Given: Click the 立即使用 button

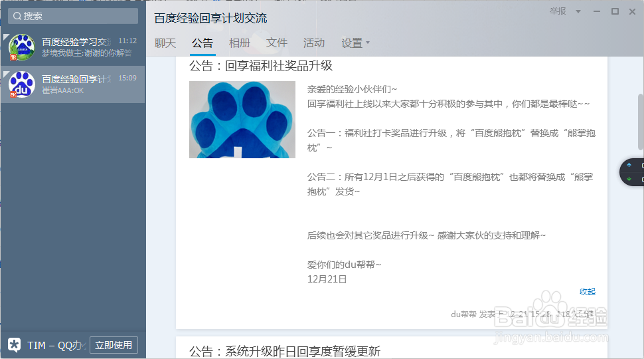Looking at the screenshot, I should [x=114, y=345].
